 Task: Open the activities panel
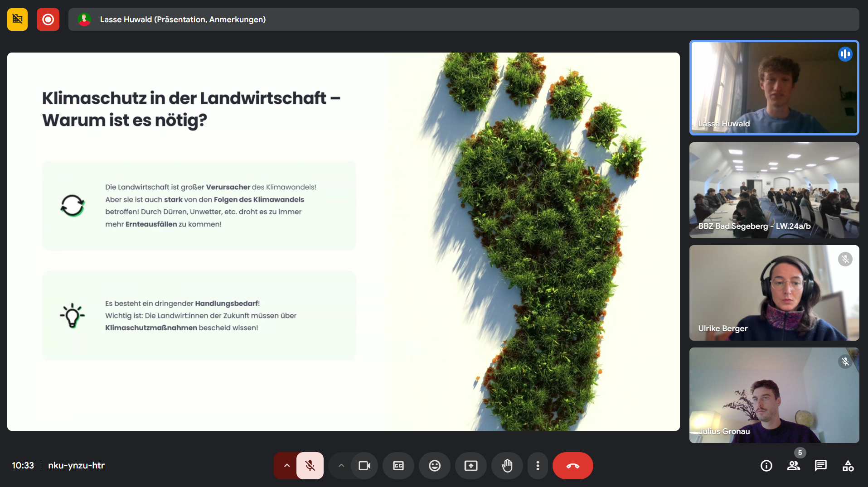[x=848, y=466]
